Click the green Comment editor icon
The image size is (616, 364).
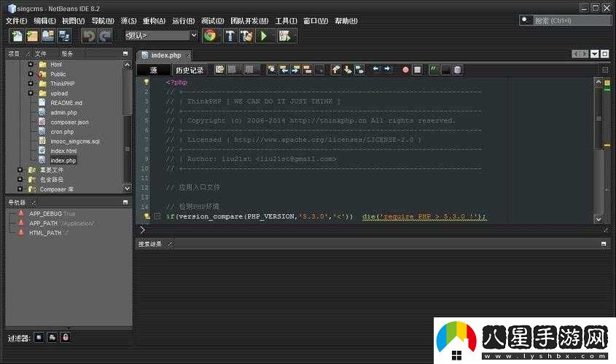click(434, 70)
